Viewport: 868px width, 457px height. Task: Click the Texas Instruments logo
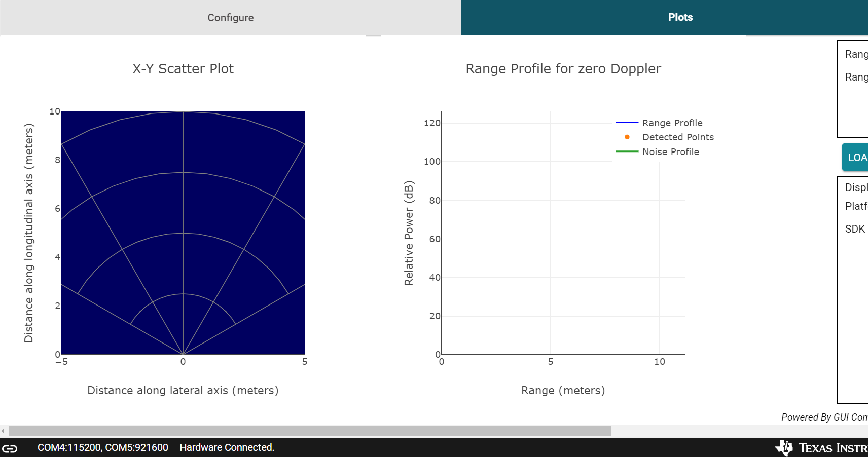tap(821, 448)
